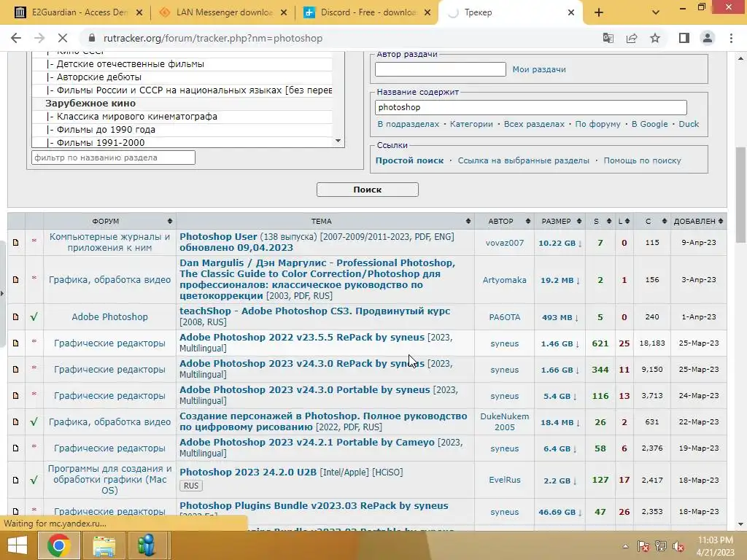Image resolution: width=747 pixels, height=560 pixels.
Task: Bookmark this page with the star
Action: 655,38
